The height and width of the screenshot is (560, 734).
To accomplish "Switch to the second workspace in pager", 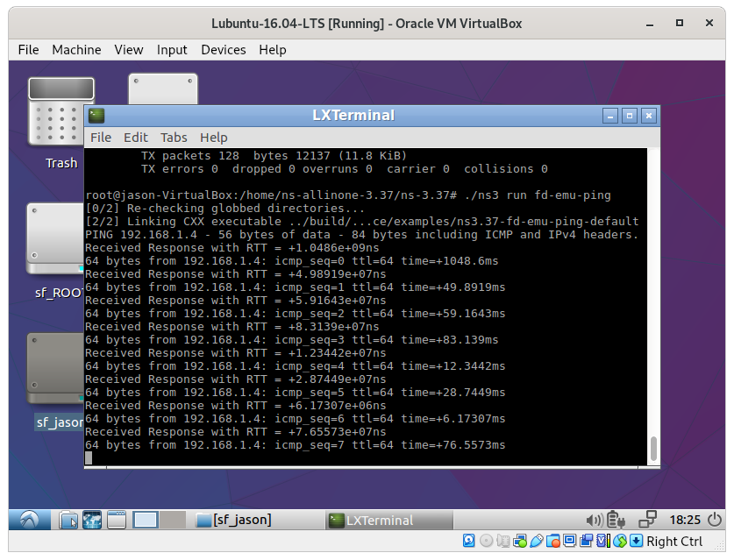I will [173, 520].
